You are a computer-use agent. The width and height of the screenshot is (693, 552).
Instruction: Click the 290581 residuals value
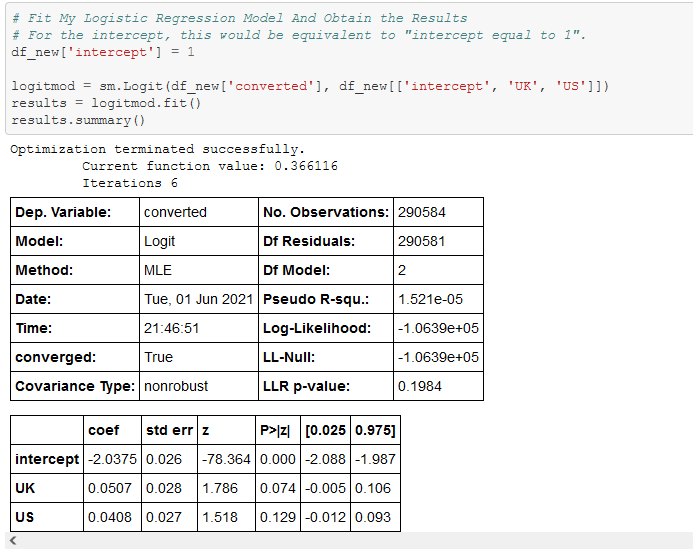438,241
